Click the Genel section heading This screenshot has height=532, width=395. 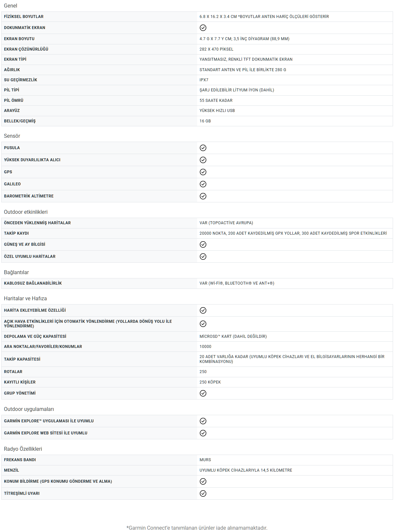(10, 6)
